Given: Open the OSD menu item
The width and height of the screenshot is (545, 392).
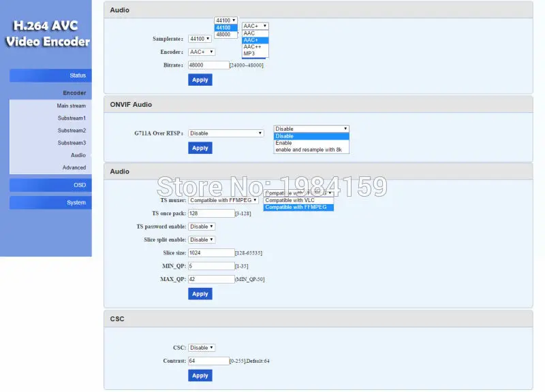Looking at the screenshot, I should point(50,185).
